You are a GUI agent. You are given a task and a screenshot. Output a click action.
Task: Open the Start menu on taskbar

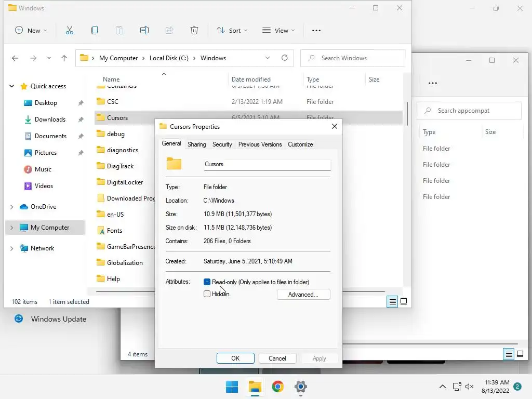pyautogui.click(x=232, y=387)
